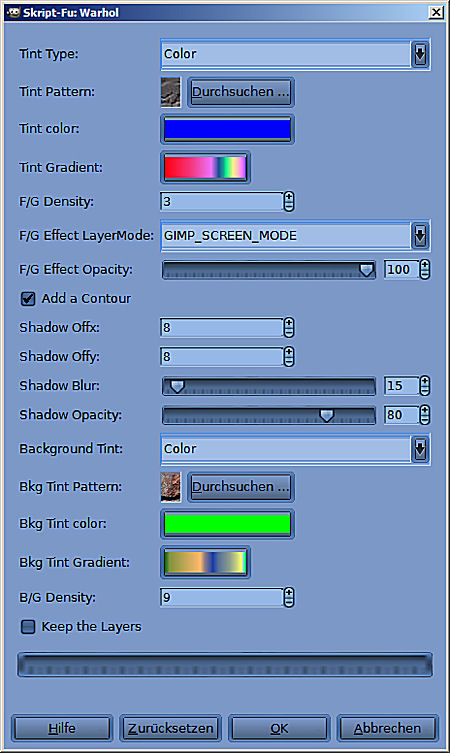
Task: Click the B/G Density spinner arrows
Action: pos(289,598)
